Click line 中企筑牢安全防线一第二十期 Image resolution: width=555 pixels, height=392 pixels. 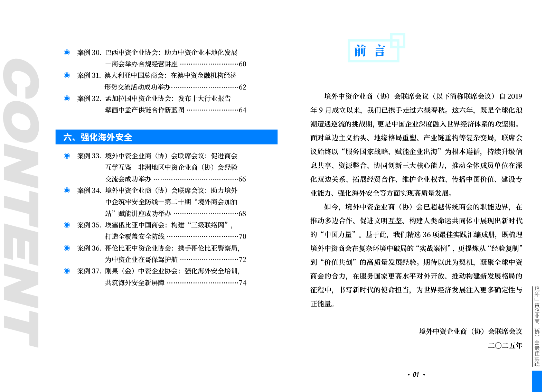171,202
